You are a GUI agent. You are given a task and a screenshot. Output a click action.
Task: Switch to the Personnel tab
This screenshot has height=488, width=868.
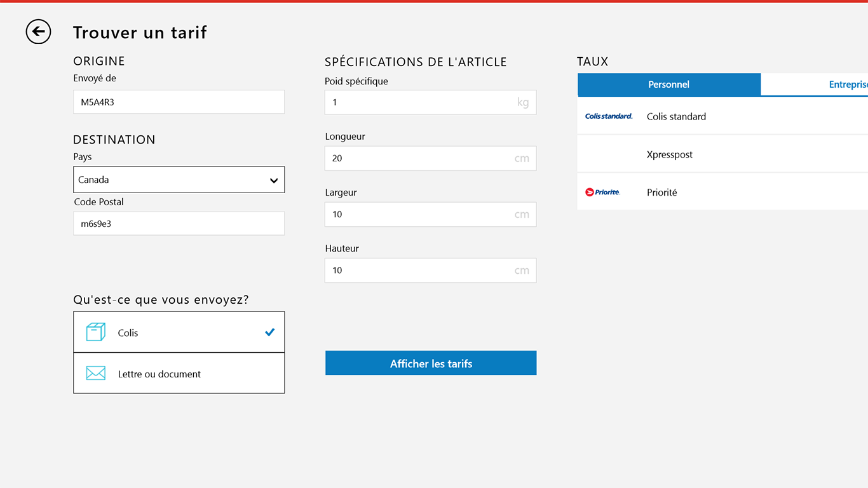point(668,85)
